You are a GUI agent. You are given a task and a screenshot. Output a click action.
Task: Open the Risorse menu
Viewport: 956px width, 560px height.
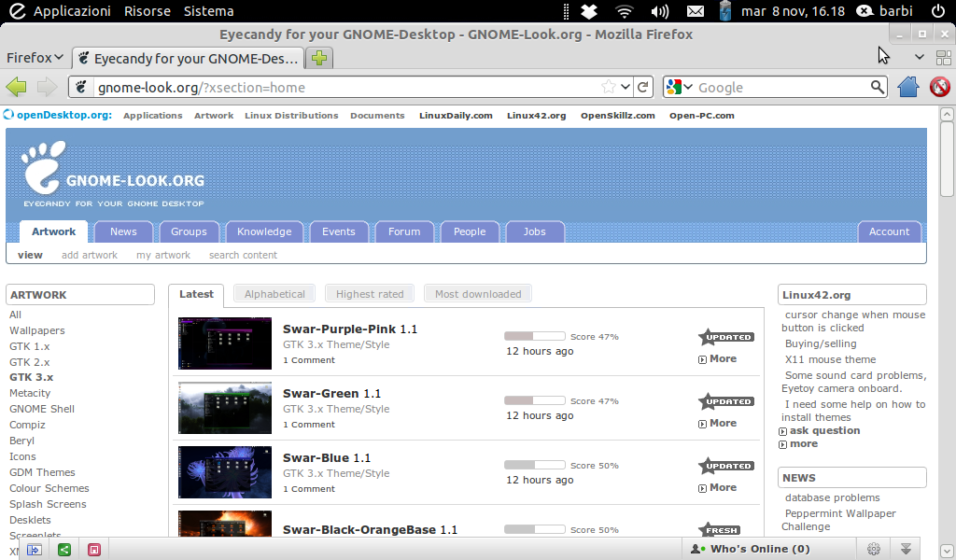pyautogui.click(x=147, y=11)
